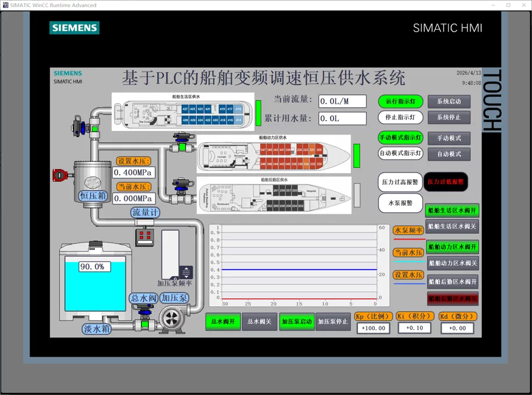Click the WinCC Runtime title bar icon
Viewport: 532px width, 395px height.
point(5,5)
